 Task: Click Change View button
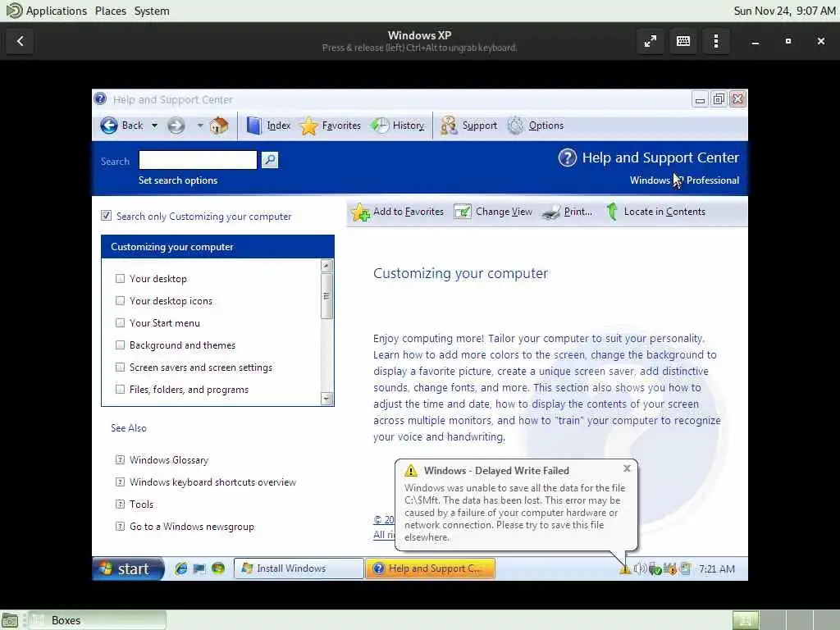pos(493,212)
